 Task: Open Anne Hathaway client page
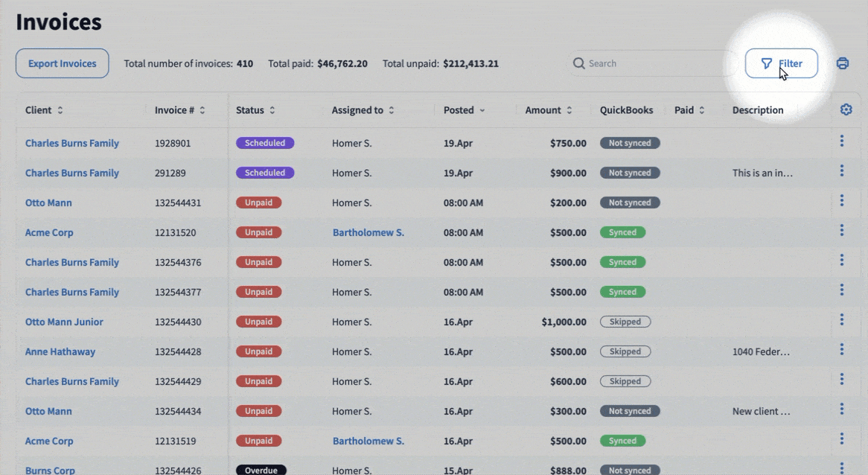point(60,351)
